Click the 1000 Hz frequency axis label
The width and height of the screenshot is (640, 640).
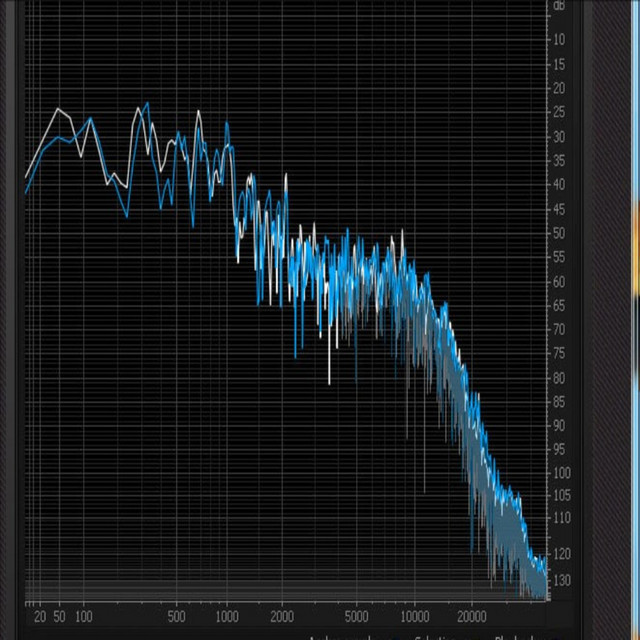click(229, 616)
